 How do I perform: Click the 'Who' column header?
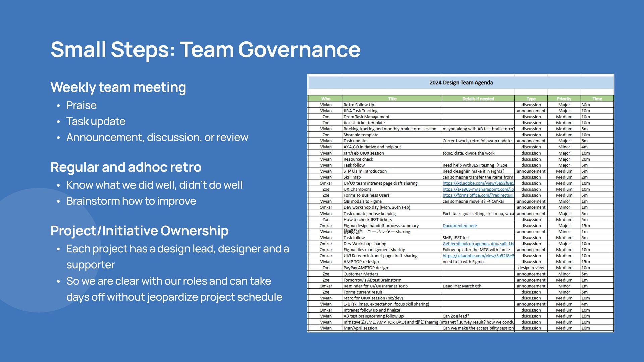coord(325,99)
